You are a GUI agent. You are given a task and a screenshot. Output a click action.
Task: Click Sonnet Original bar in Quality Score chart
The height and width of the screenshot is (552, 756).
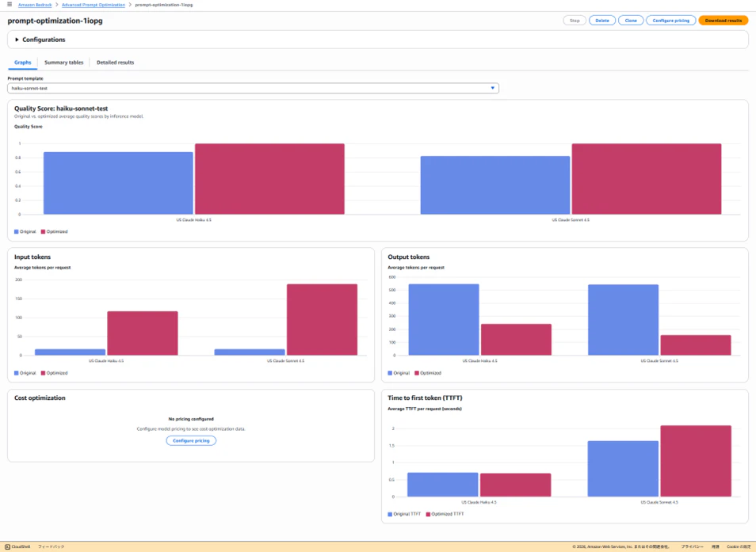[x=495, y=185]
